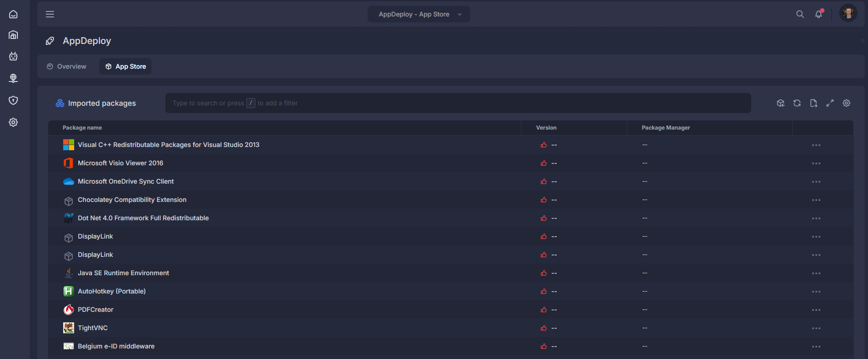Click the AppDeploy page title
This screenshot has height=359, width=868.
pos(87,41)
